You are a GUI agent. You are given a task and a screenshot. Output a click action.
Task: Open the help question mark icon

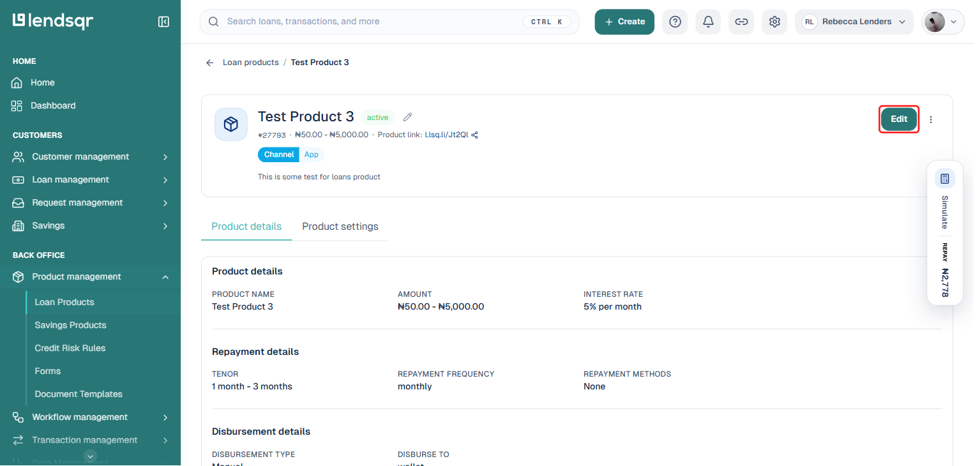(675, 22)
